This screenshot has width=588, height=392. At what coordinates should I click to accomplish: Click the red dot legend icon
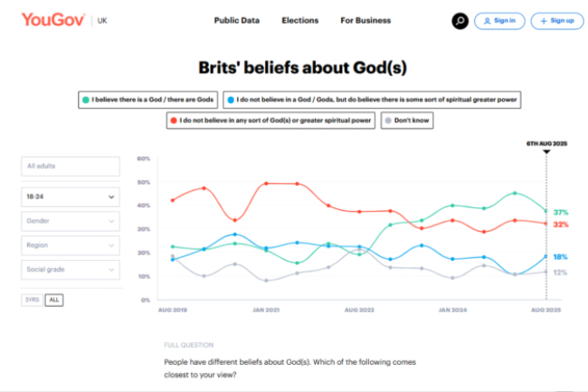click(x=172, y=120)
